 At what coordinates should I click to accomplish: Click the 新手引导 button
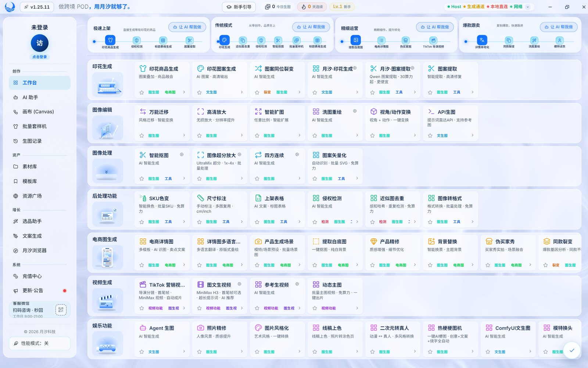coord(239,7)
